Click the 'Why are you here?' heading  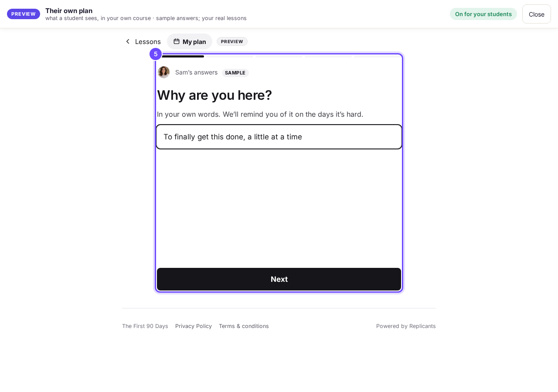coord(214,95)
